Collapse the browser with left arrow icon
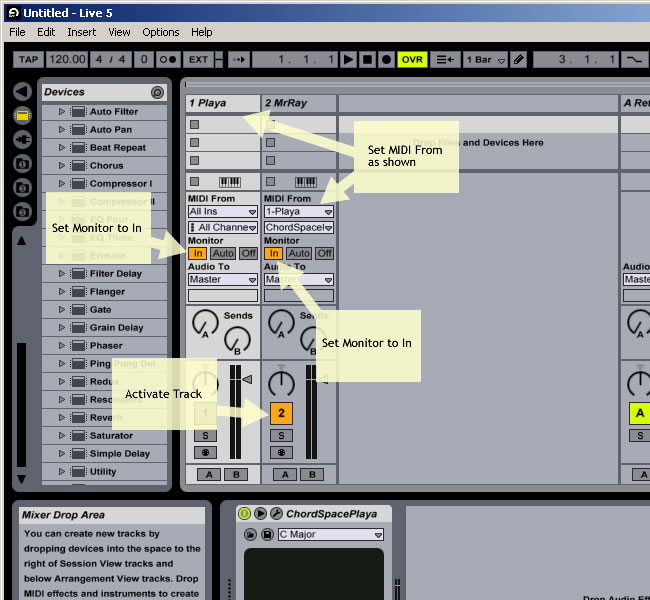This screenshot has height=600, width=650. point(22,92)
